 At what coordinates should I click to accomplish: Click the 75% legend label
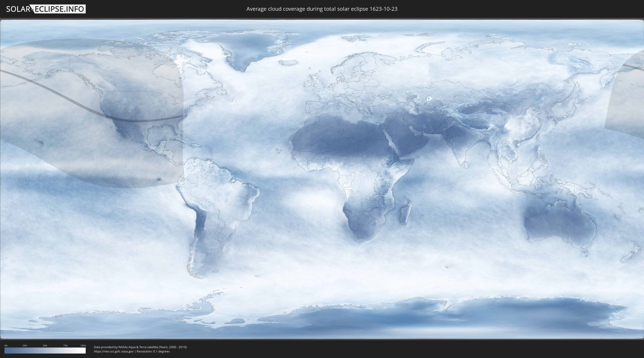point(65,345)
